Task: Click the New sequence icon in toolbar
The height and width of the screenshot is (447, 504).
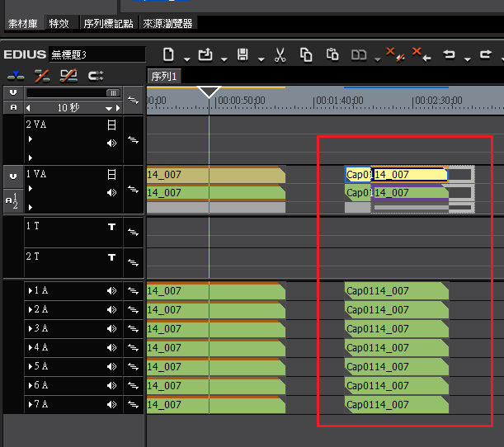Action: point(168,55)
